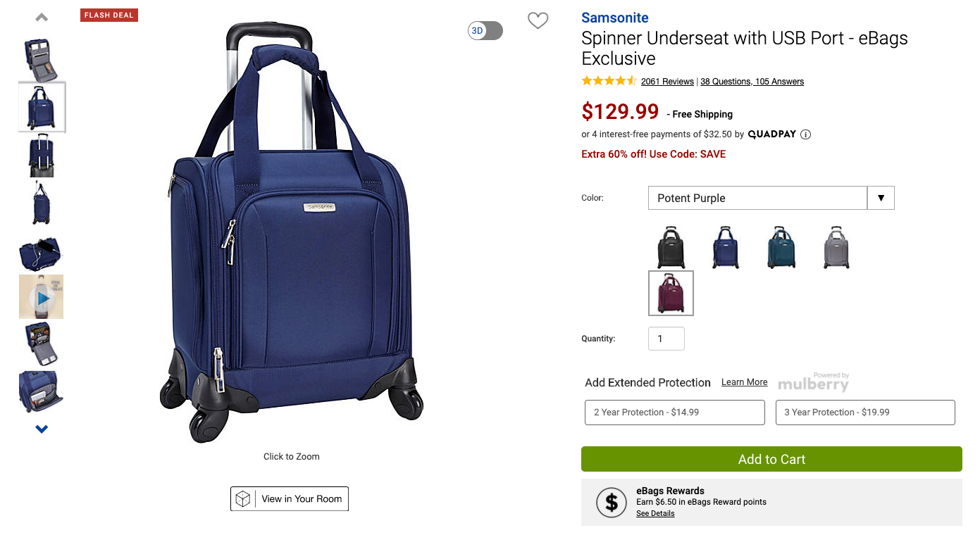Click Learn More about extended protection
This screenshot has width=980, height=535.
[x=744, y=382]
